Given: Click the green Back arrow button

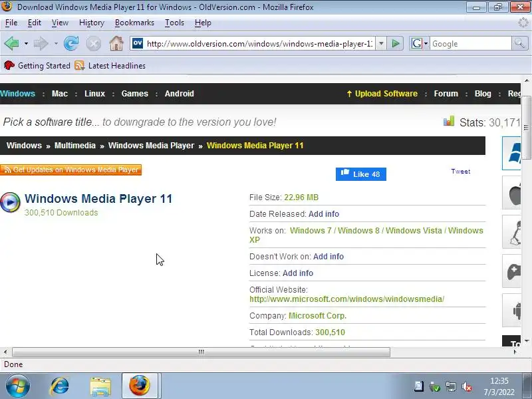Looking at the screenshot, I should coord(11,43).
